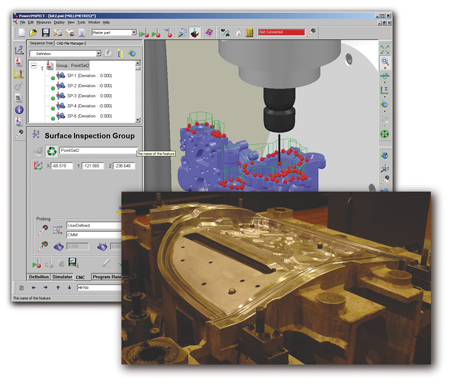
Task: Click the X coordinate input field
Action: pyautogui.click(x=62, y=166)
